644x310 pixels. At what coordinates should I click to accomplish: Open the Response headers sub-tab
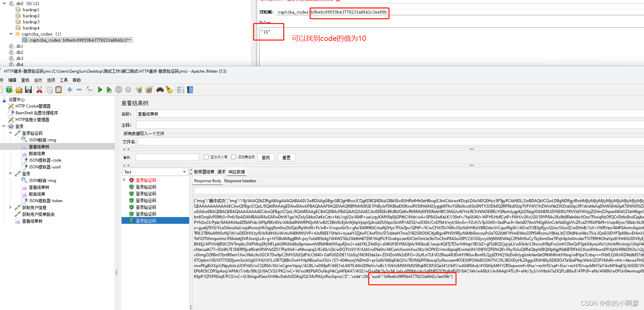coord(240,181)
